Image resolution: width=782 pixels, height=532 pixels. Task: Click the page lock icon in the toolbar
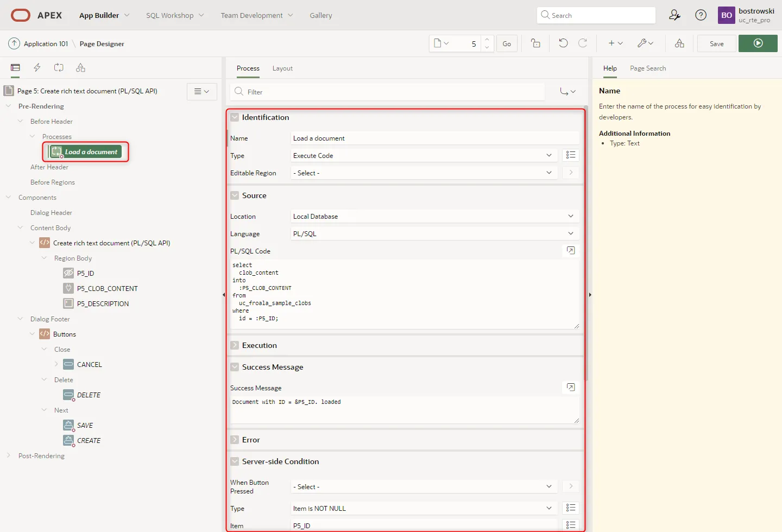535,43
